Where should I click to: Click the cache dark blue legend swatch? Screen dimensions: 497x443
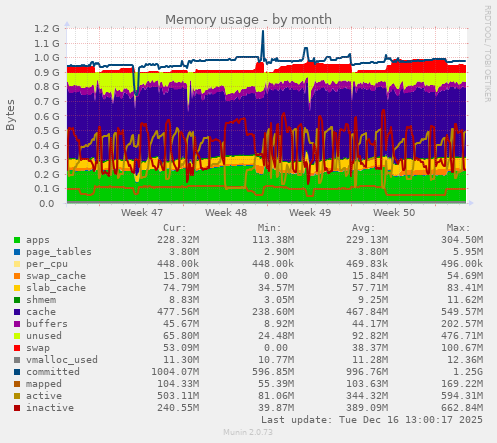tap(17, 312)
